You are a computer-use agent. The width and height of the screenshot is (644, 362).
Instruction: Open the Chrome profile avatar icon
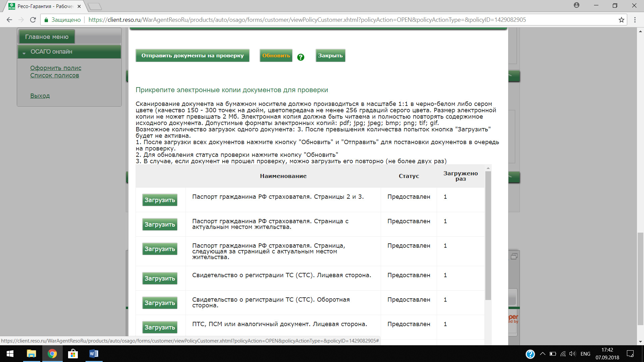(577, 5)
